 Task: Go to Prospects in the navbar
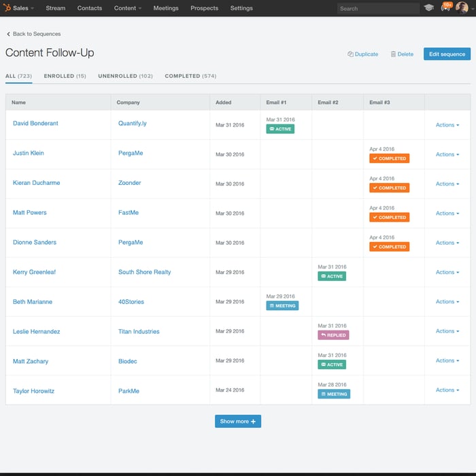coord(205,8)
